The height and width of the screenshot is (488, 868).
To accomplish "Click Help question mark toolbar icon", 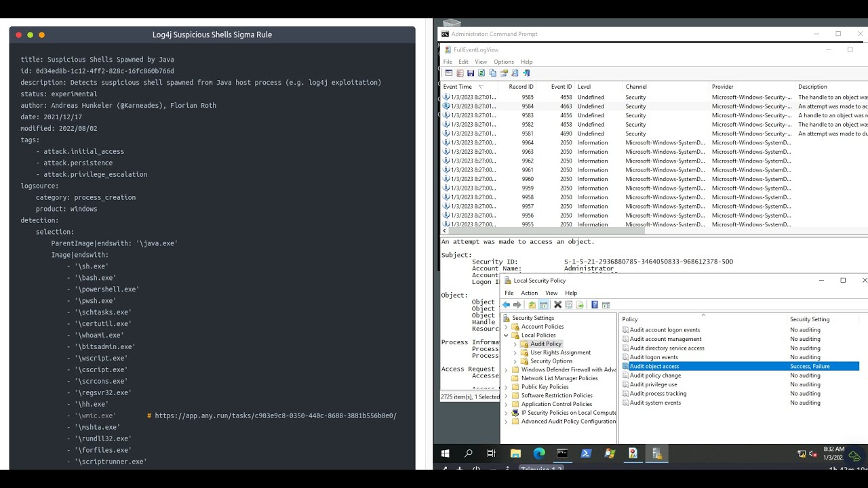I will 595,305.
